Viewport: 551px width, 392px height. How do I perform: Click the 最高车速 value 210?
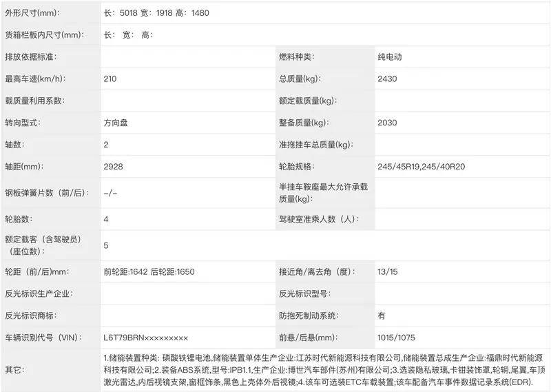point(110,79)
